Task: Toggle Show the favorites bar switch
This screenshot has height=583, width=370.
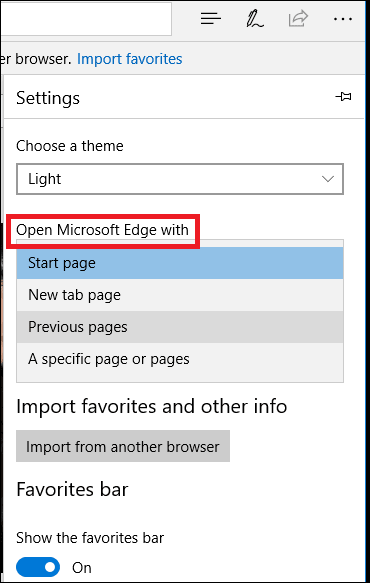Action: [x=38, y=567]
